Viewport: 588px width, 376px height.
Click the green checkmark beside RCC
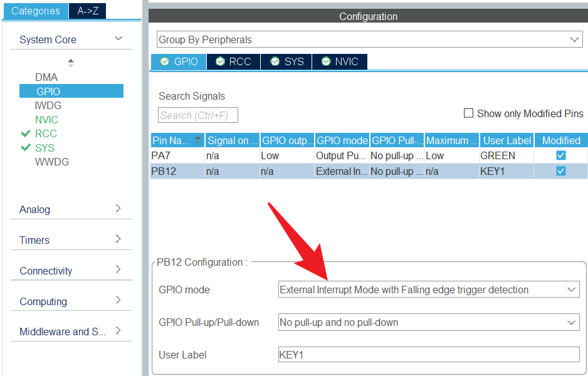[x=26, y=133]
